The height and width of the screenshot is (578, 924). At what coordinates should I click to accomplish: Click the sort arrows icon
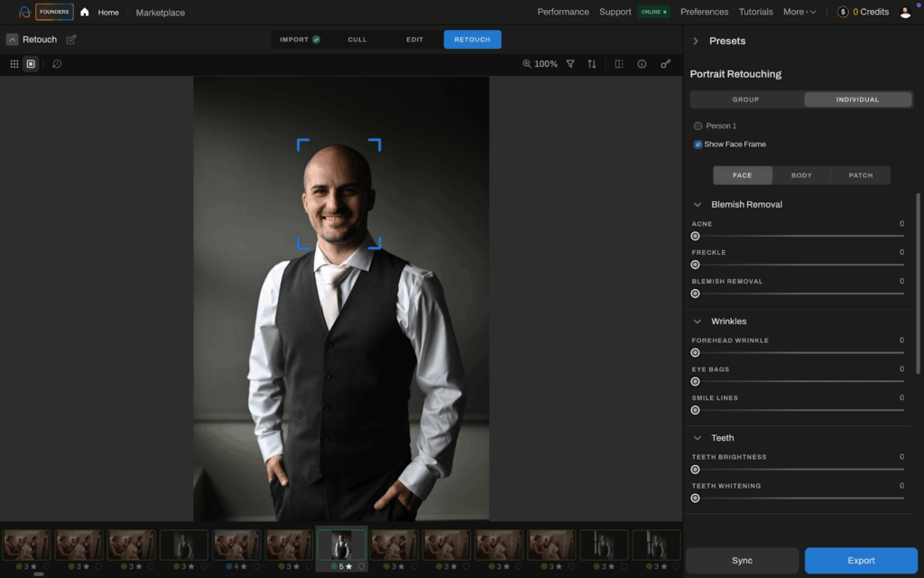coord(592,64)
